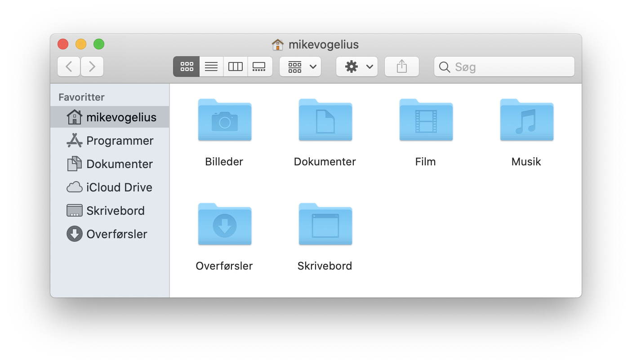Select the Musik folder icon
Viewport: 632px width, 364px height.
[527, 120]
